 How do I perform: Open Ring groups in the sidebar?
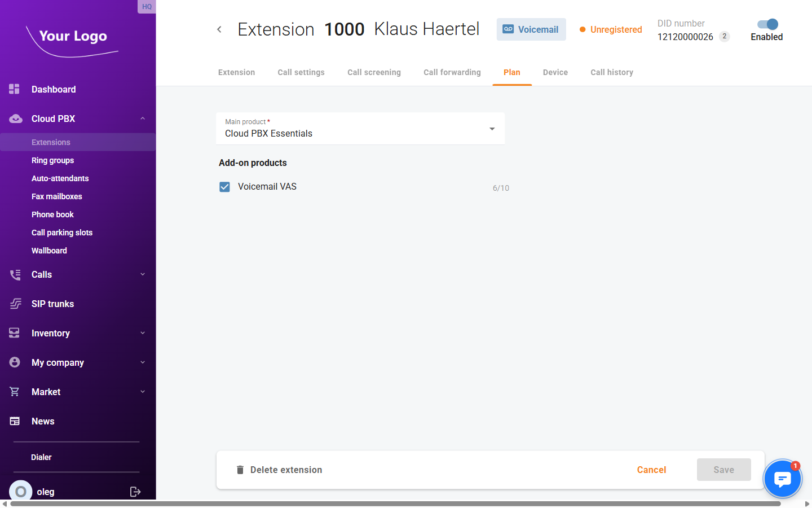(x=52, y=160)
